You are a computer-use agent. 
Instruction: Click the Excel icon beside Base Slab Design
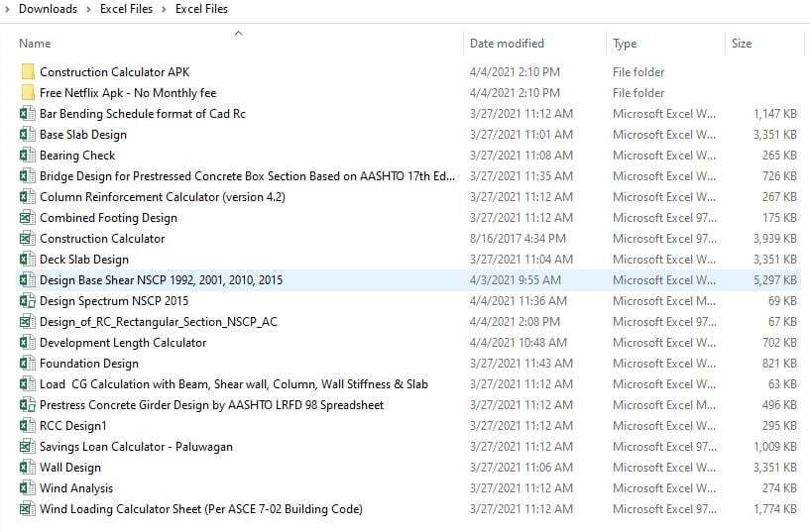point(27,135)
